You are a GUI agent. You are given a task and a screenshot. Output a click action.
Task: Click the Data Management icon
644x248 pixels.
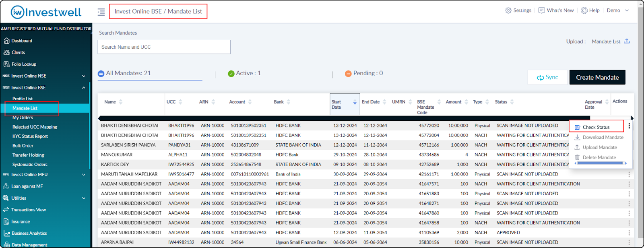6,245
